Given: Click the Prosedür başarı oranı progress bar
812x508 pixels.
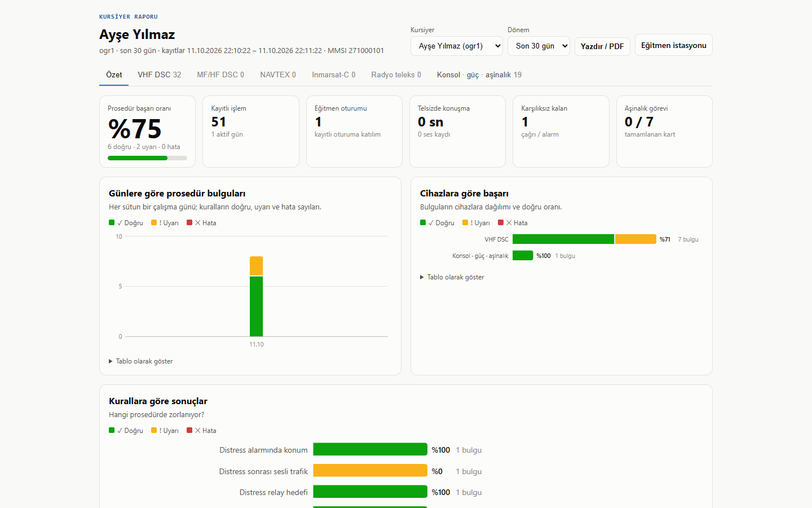Looking at the screenshot, I should (147, 158).
